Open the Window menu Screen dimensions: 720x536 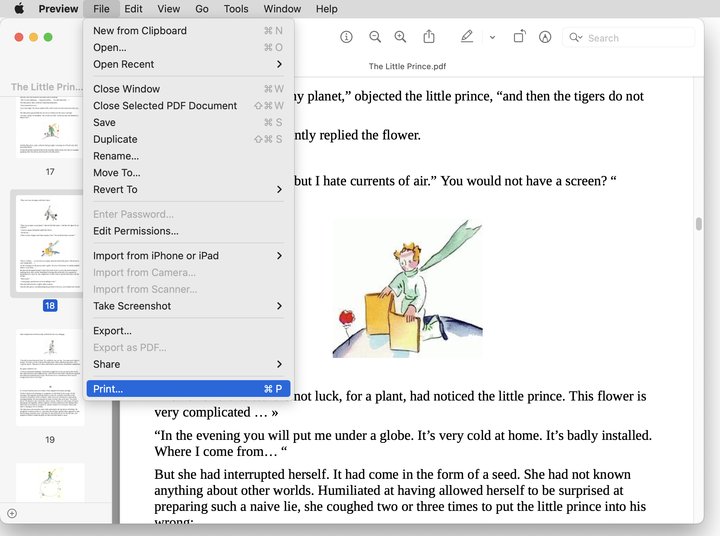282,9
